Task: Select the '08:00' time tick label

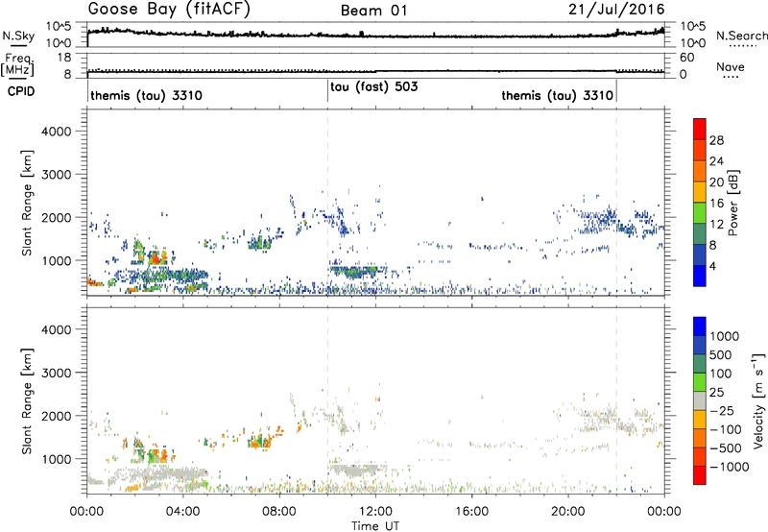Action: click(x=279, y=512)
